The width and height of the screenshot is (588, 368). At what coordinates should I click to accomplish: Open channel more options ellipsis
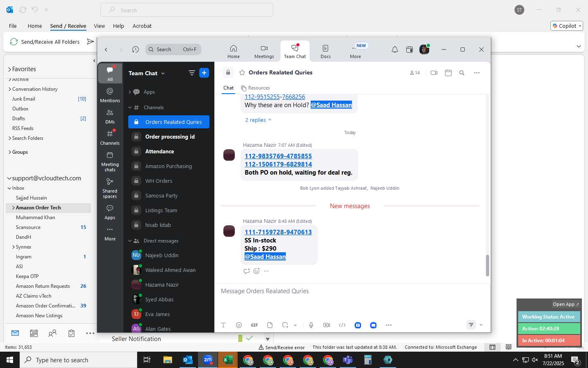477,73
